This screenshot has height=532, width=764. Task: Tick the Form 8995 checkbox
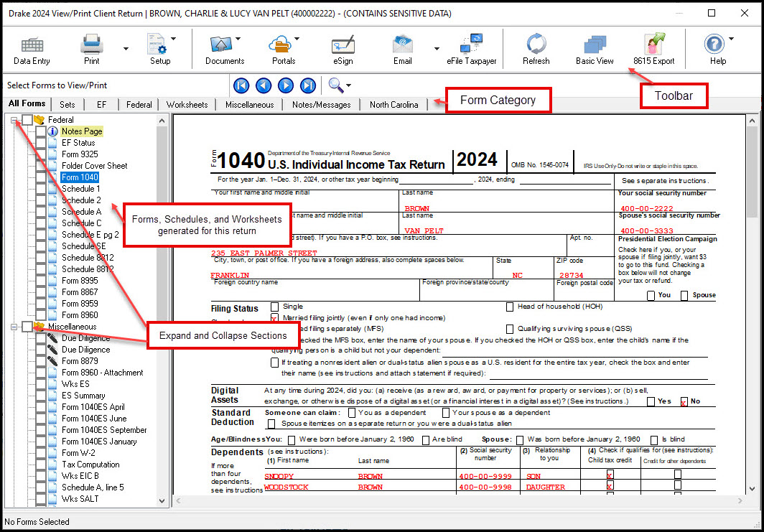42,281
